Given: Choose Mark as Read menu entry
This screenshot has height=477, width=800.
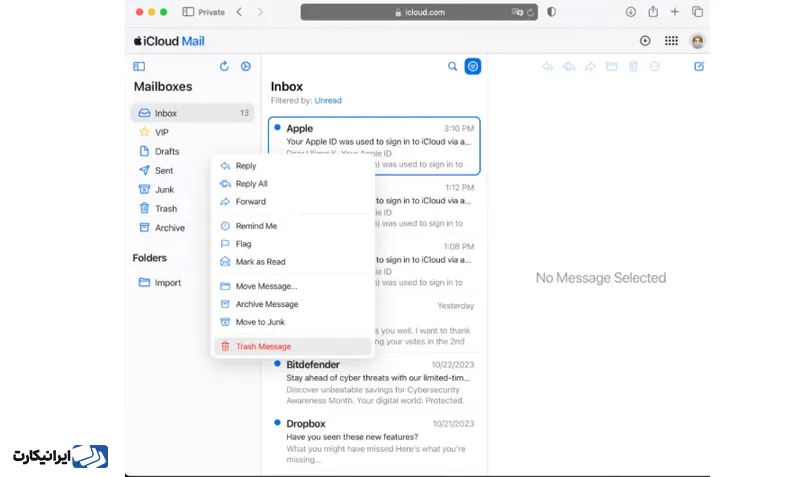Looking at the screenshot, I should (293, 262).
